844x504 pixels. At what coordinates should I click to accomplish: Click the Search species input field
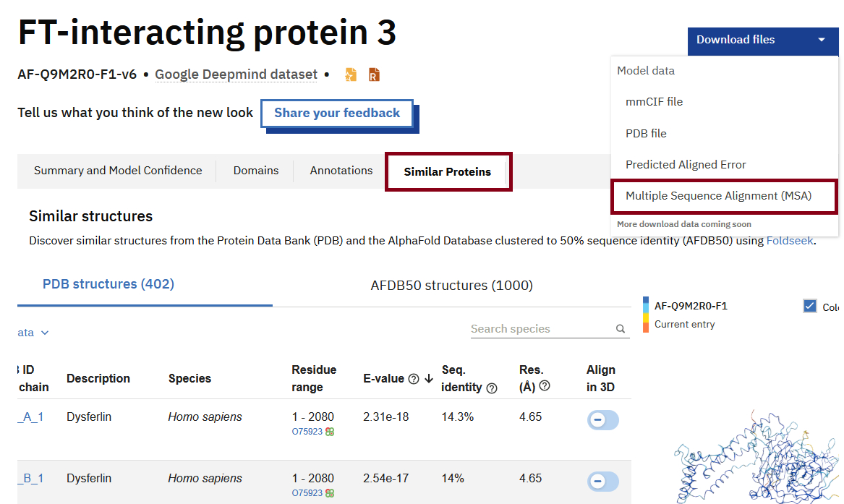coord(541,329)
